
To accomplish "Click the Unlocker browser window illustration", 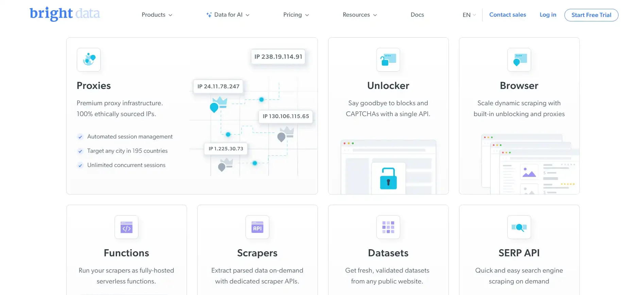I will [x=388, y=167].
